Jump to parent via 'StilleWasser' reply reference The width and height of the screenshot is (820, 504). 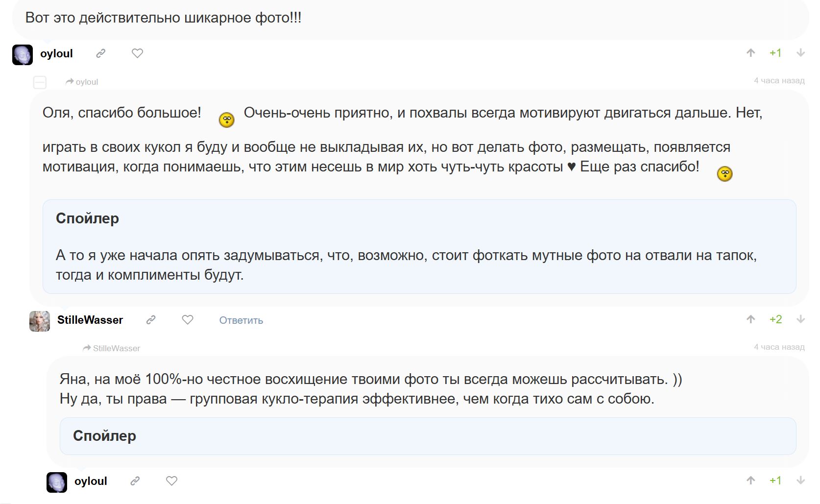[x=112, y=348]
